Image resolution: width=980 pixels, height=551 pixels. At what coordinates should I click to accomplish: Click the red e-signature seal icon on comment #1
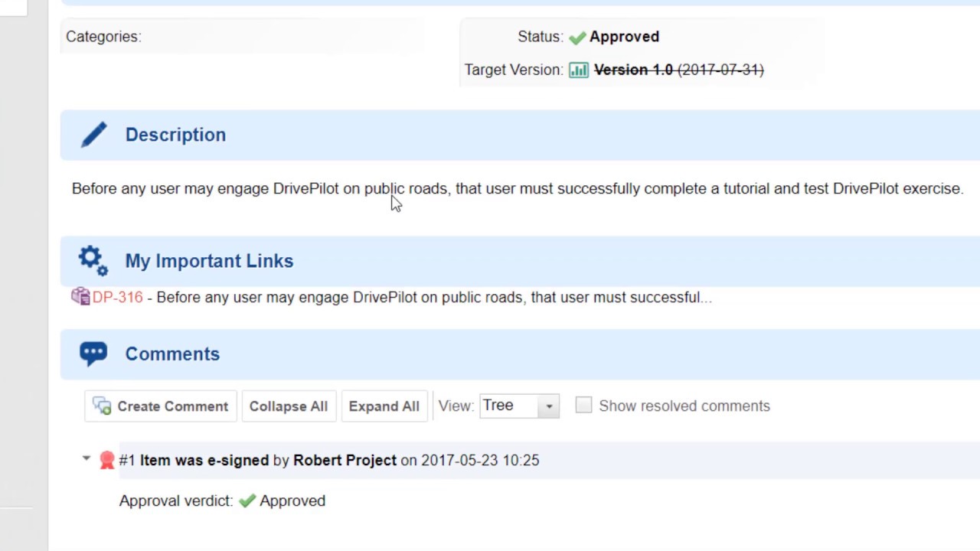pos(107,460)
